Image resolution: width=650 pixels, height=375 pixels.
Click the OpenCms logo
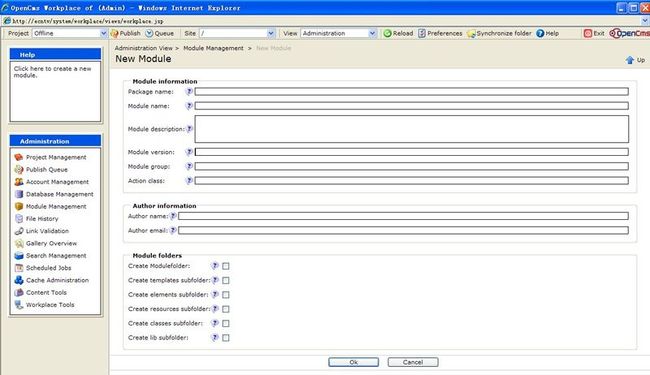pyautogui.click(x=630, y=34)
